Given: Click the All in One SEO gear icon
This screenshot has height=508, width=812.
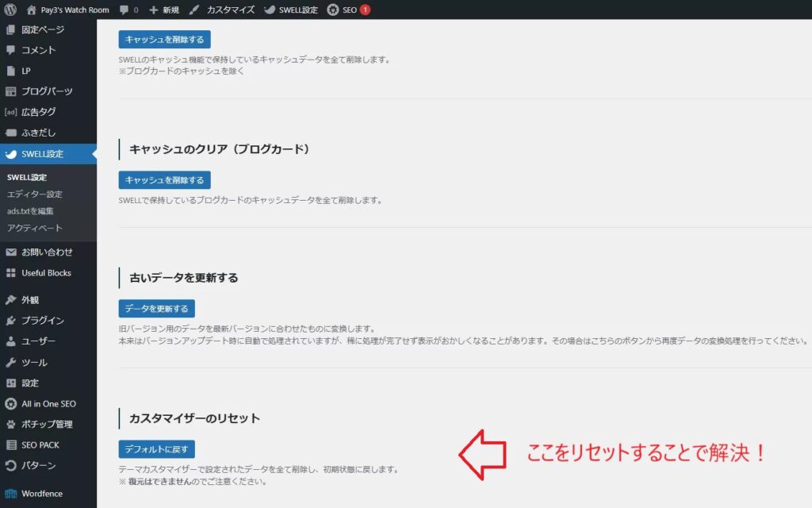Looking at the screenshot, I should (10, 403).
